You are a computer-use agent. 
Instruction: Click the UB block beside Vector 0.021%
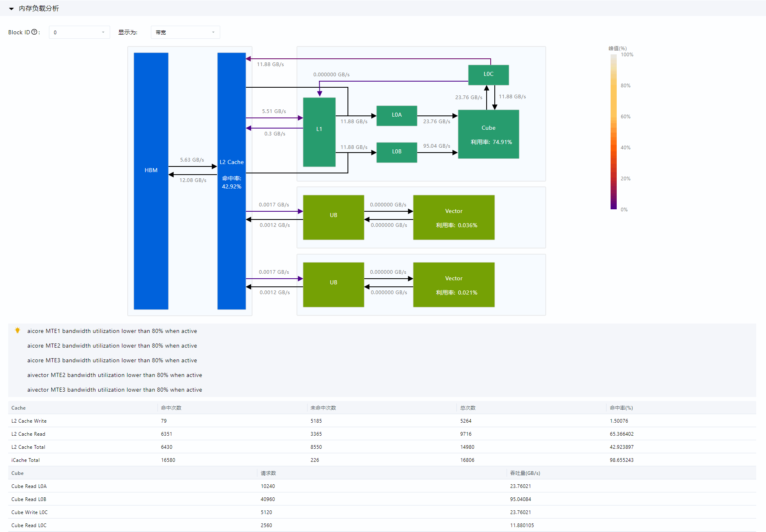pyautogui.click(x=333, y=284)
